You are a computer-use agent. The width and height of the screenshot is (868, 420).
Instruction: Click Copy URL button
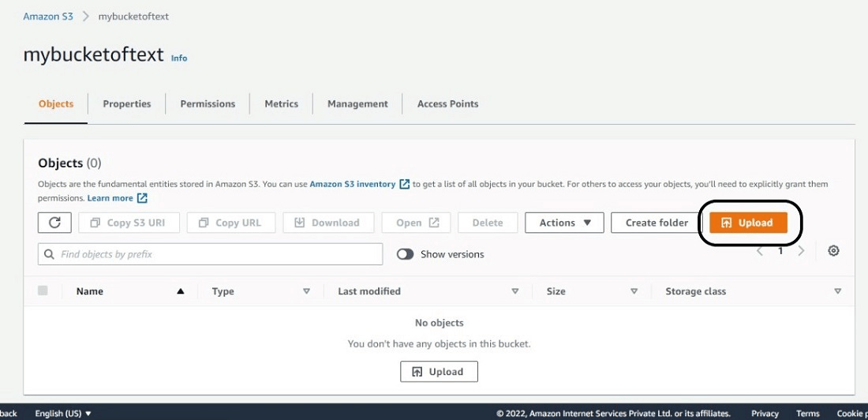click(x=230, y=223)
